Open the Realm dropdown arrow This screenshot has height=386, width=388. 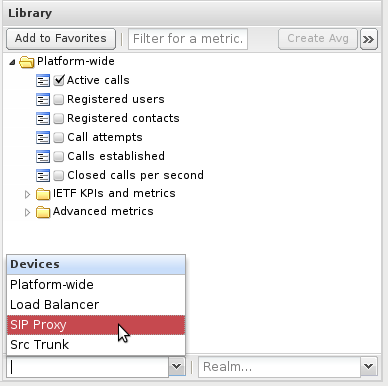point(369,367)
